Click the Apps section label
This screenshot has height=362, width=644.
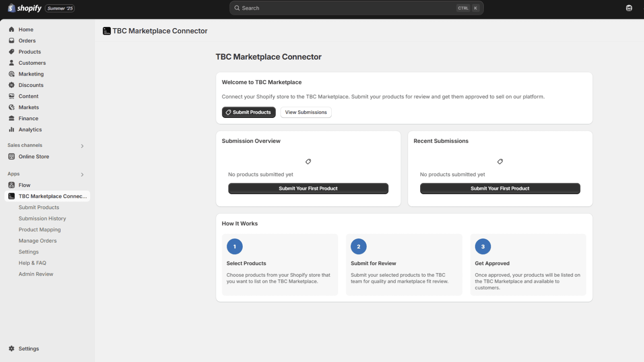pos(14,174)
